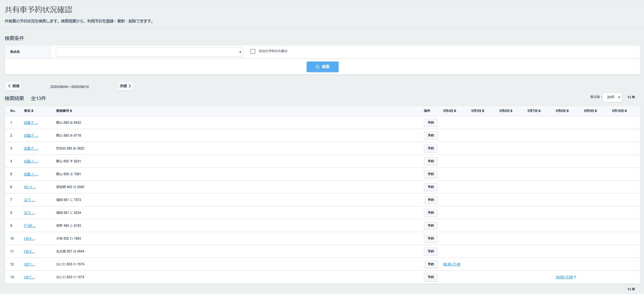The width and height of the screenshot is (644, 294).
Task: Go to next week with 次週
Action: click(126, 86)
